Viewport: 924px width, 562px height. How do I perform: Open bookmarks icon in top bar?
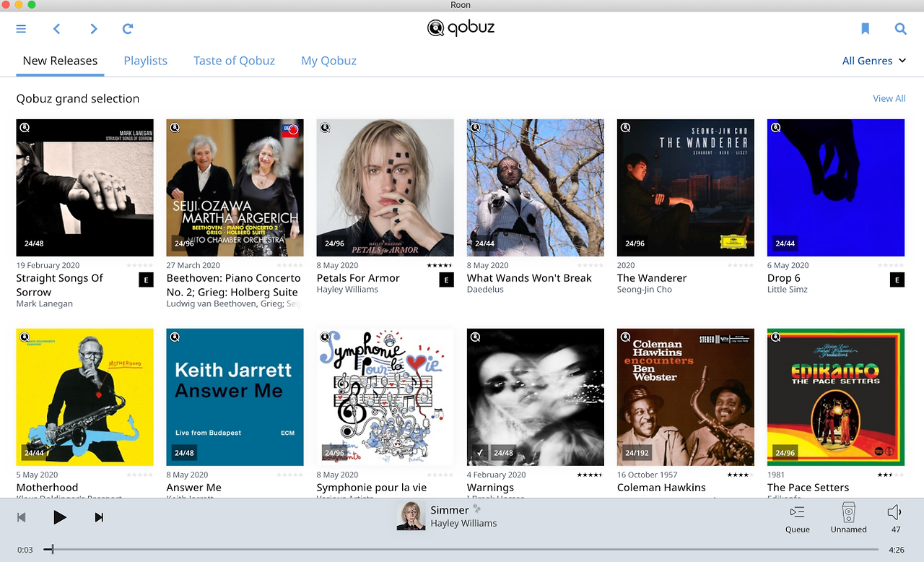click(x=865, y=29)
